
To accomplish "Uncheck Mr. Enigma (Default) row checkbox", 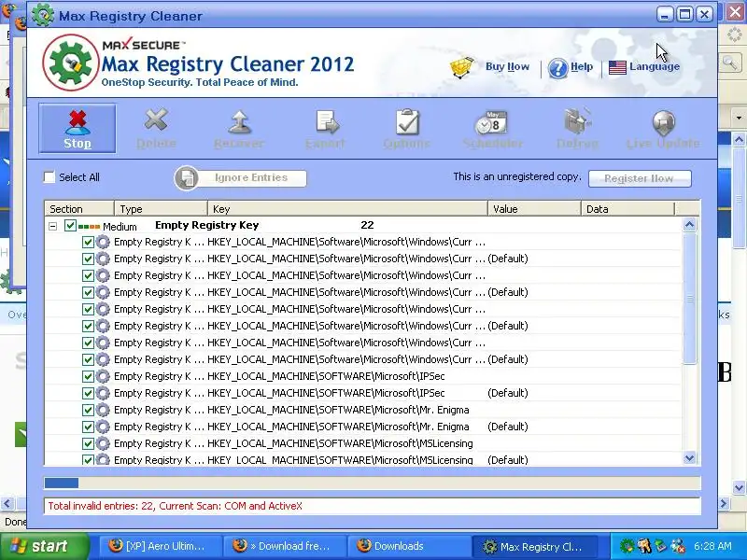I will tap(88, 427).
